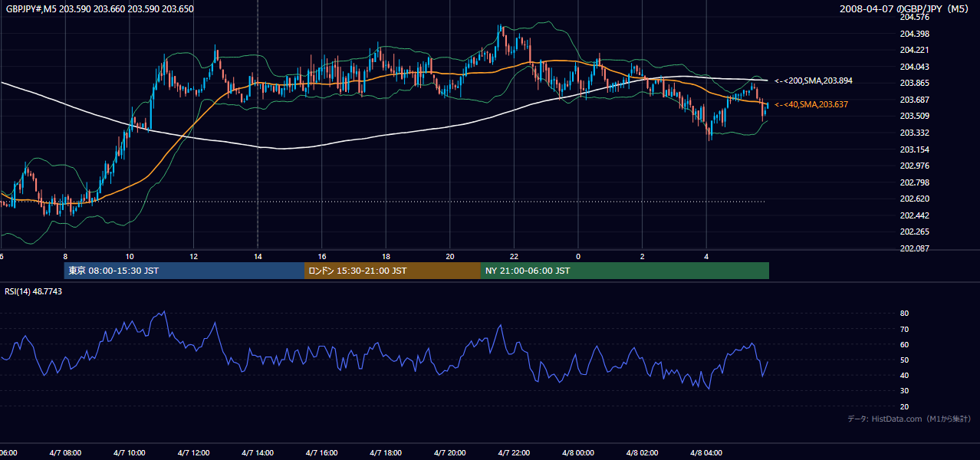Click RSI scale value 70

pos(904,329)
